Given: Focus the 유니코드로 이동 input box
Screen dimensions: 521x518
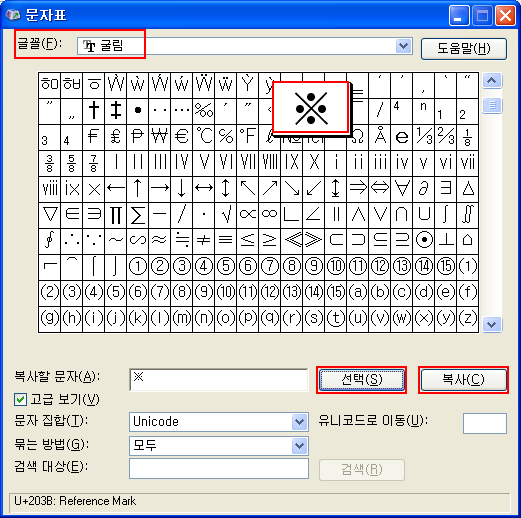Looking at the screenshot, I should [x=485, y=423].
